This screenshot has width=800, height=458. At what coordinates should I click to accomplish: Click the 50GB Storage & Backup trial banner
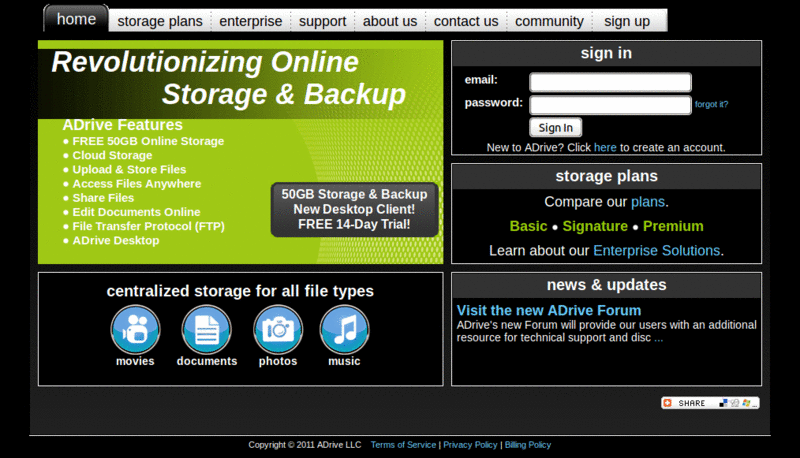(x=355, y=209)
